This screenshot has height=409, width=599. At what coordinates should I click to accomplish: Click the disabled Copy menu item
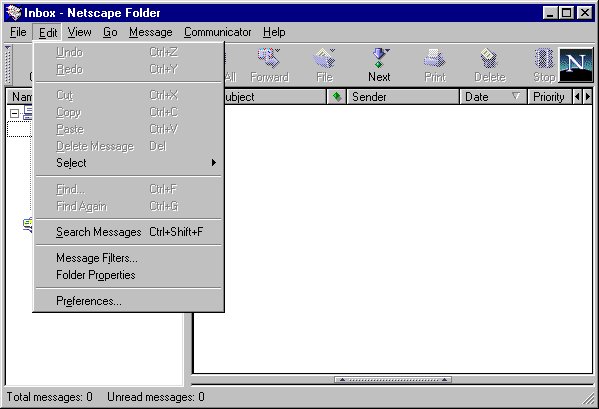129,112
